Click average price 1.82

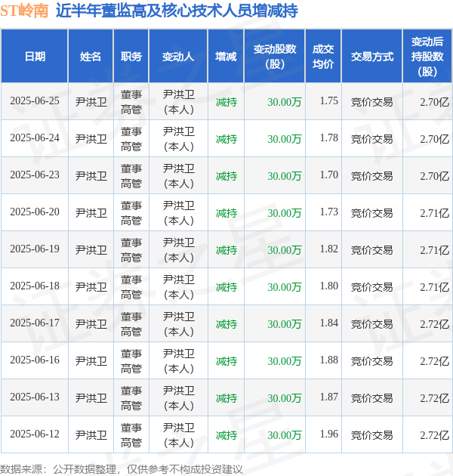(329, 249)
